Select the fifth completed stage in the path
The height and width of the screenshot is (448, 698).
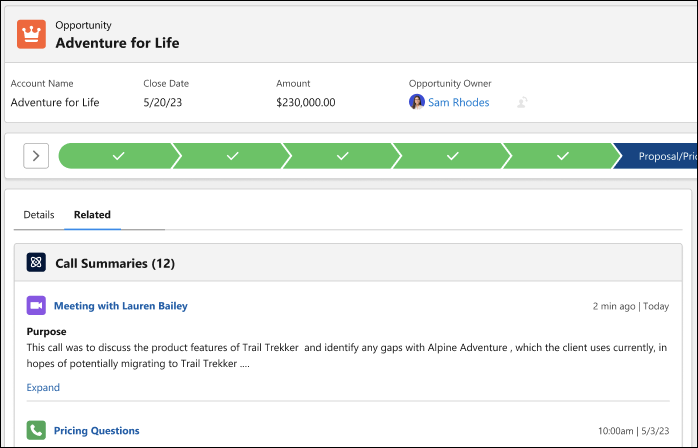(562, 156)
